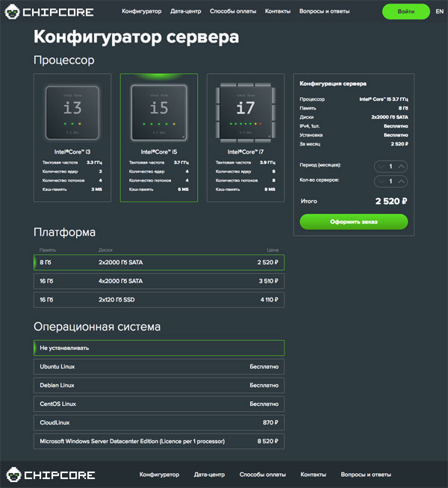Select the Не устанавливать OS option
The height and width of the screenshot is (488, 448).
[x=159, y=348]
